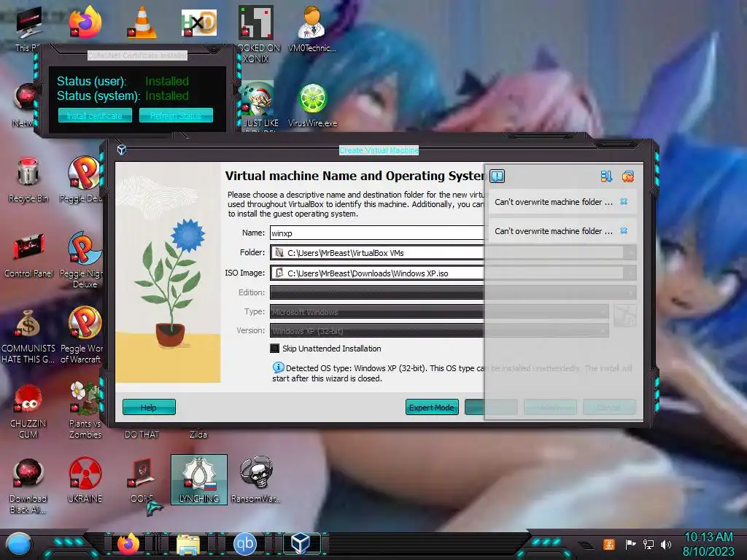
Task: Read the second "Can't overwrite machine folder" message
Action: [x=553, y=231]
